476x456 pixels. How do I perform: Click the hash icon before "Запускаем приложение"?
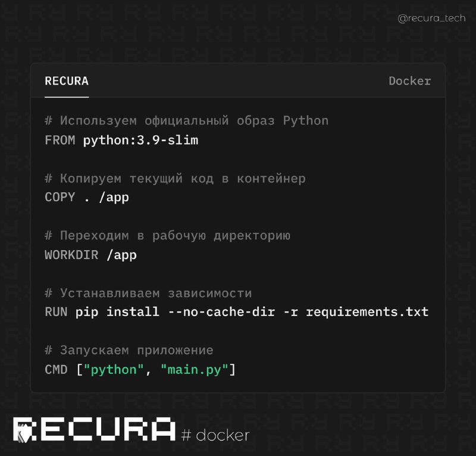click(x=49, y=351)
